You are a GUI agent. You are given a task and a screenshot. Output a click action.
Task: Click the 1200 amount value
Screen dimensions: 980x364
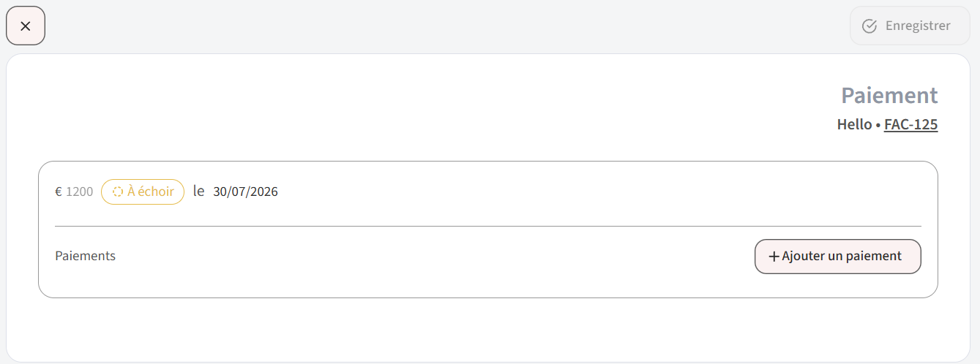pos(80,192)
